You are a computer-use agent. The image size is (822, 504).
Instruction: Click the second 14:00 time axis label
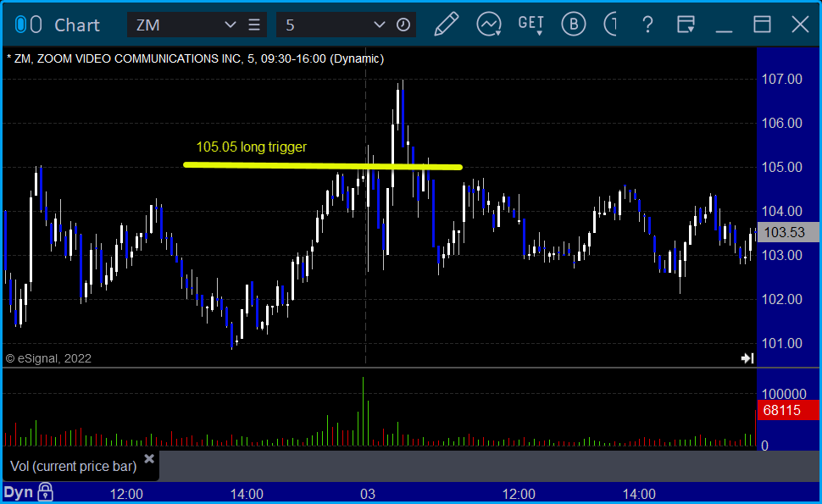pos(639,494)
